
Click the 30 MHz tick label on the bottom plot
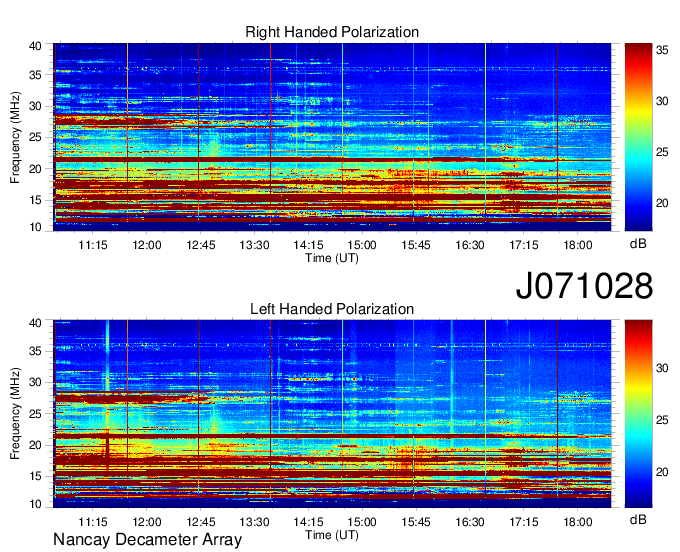pos(36,382)
